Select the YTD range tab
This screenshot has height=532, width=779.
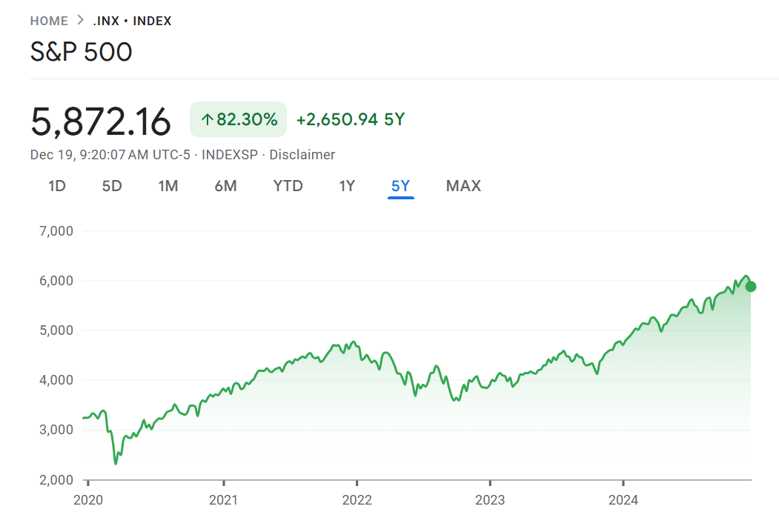288,186
